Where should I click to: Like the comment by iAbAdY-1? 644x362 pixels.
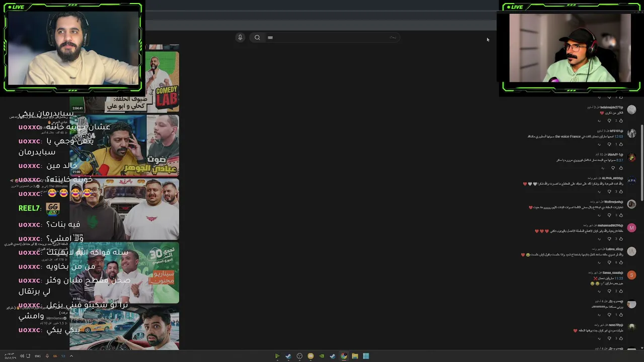[621, 168]
